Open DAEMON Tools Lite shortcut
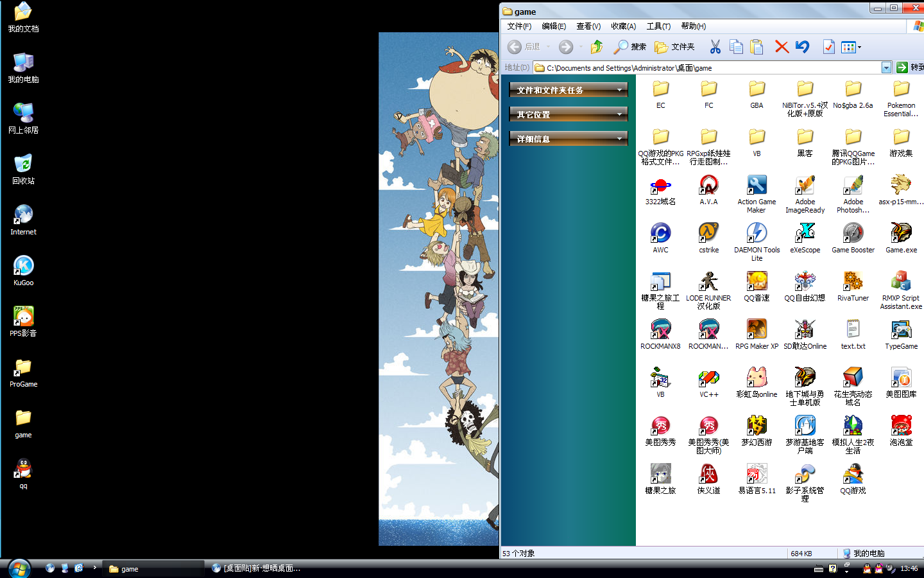Screen dimensions: 924x578 point(757,241)
